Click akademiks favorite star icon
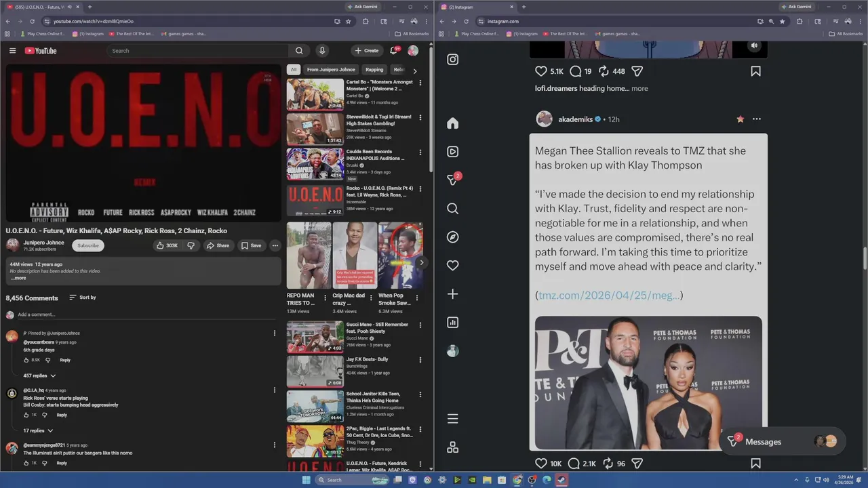Viewport: 868px width, 488px height. pyautogui.click(x=740, y=119)
